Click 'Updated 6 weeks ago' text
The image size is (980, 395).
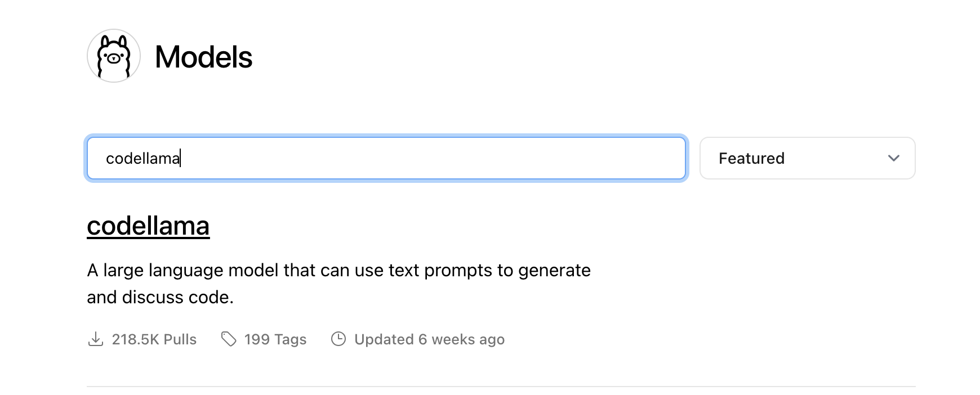coord(429,339)
